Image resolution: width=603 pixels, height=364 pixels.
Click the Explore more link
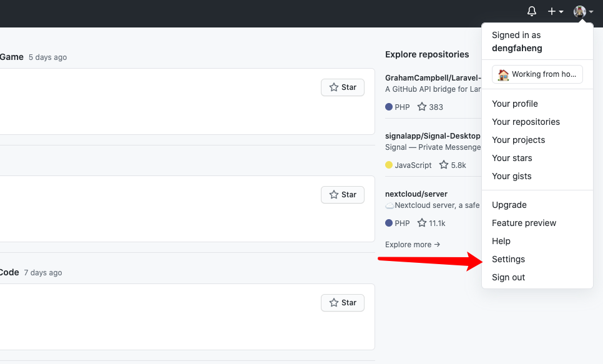coord(412,245)
